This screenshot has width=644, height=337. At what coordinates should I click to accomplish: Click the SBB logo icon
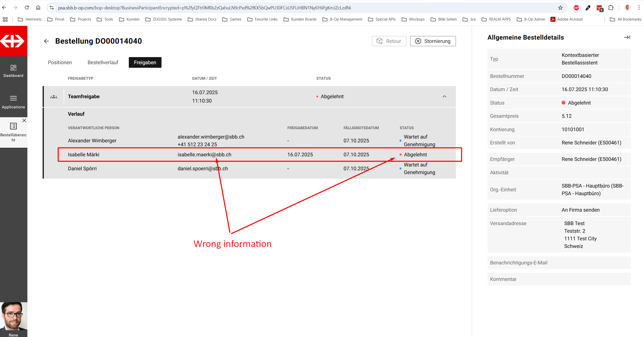(13, 41)
